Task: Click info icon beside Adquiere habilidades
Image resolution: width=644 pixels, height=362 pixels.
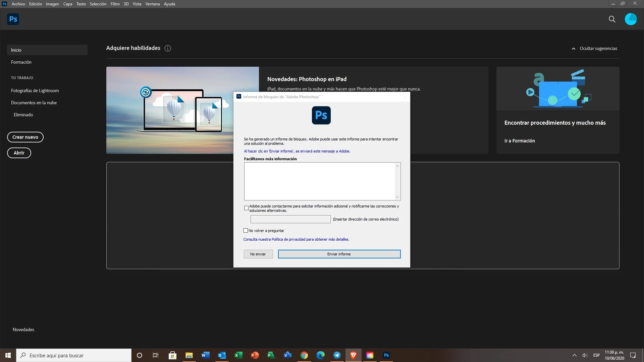Action: [168, 48]
